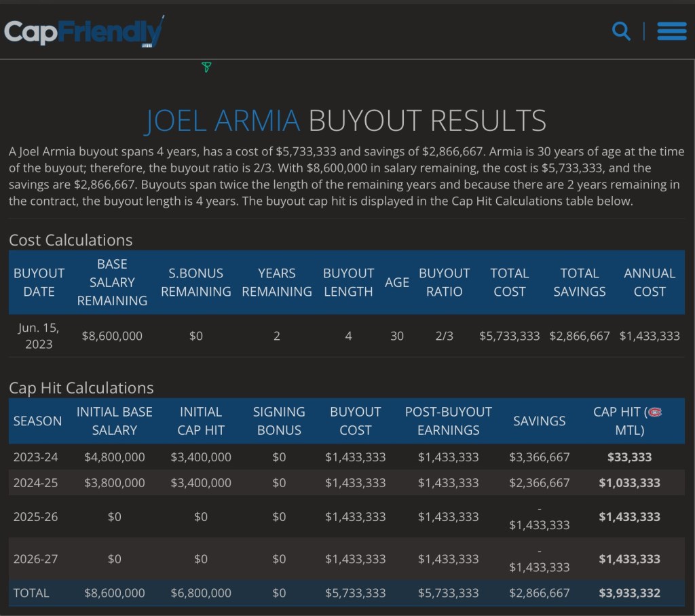The image size is (695, 616).
Task: Select the Cap Hit Calculations section heading
Action: (81, 387)
